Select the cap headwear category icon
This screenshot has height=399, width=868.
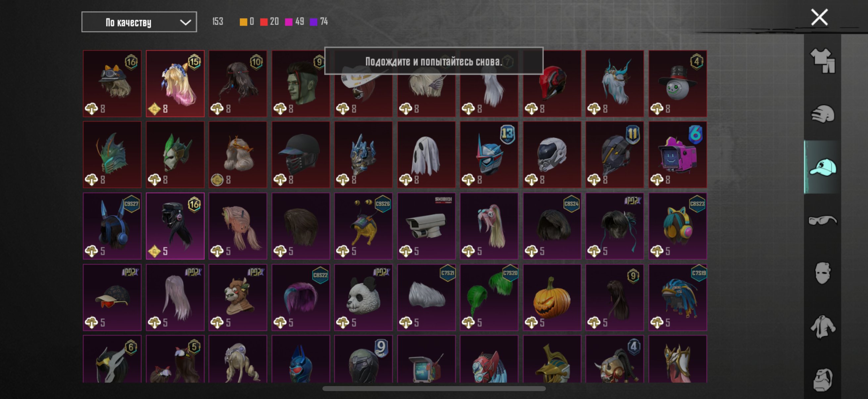pyautogui.click(x=823, y=167)
